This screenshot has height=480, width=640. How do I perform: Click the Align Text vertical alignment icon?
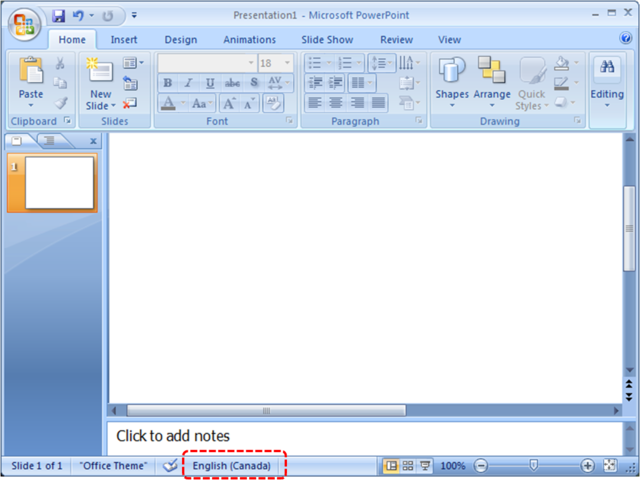pos(409,83)
